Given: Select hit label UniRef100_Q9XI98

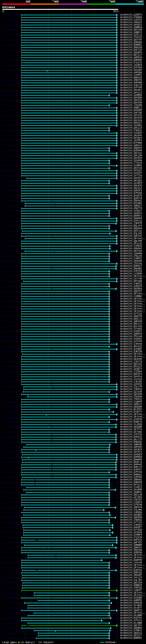Looking at the screenshot, I should (131, 30).
